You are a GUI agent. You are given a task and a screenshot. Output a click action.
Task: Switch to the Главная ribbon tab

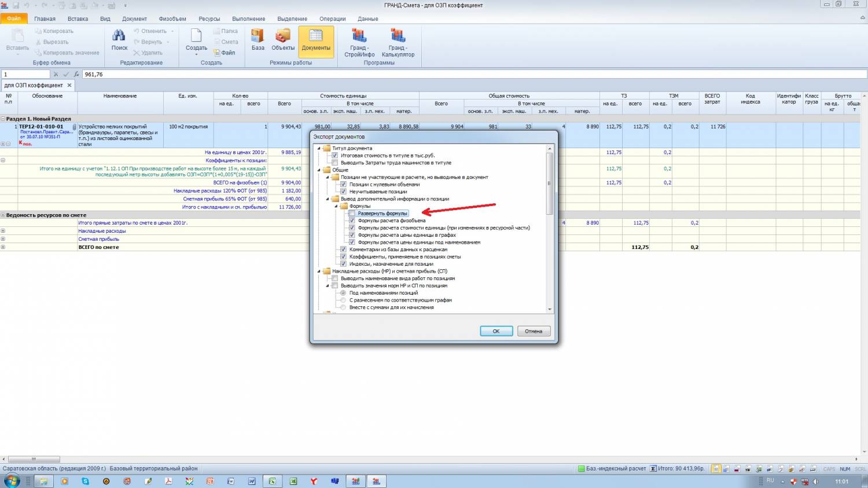45,19
